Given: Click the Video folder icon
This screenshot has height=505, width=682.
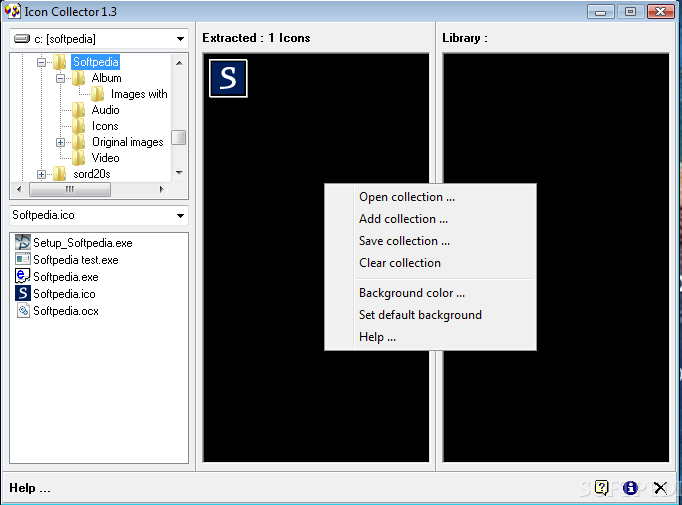Looking at the screenshot, I should coord(78,158).
